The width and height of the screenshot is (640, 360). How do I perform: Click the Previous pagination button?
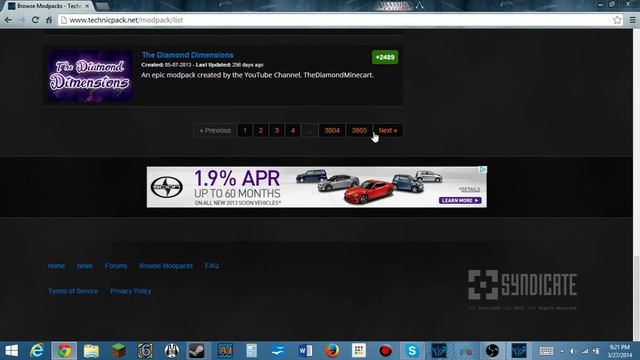pos(215,131)
